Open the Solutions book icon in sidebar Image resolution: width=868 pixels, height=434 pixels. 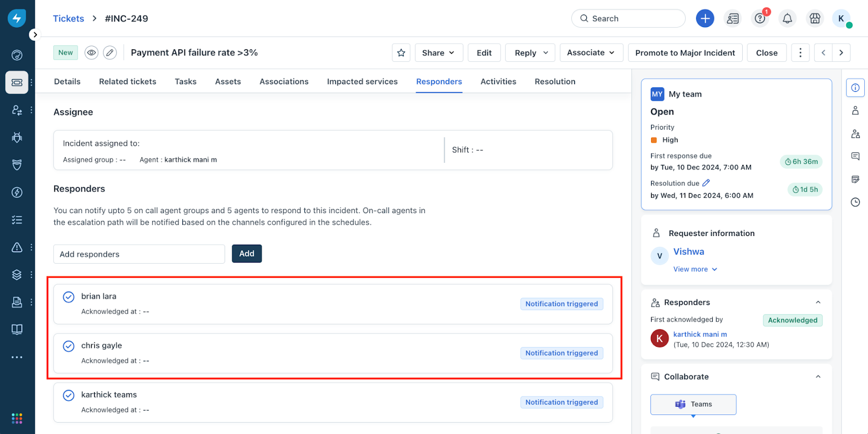(17, 329)
